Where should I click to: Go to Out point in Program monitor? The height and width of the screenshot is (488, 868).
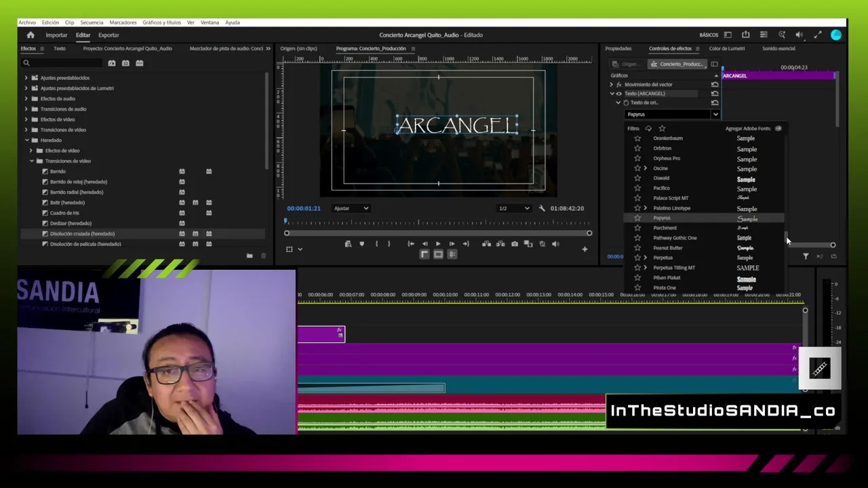click(x=466, y=244)
